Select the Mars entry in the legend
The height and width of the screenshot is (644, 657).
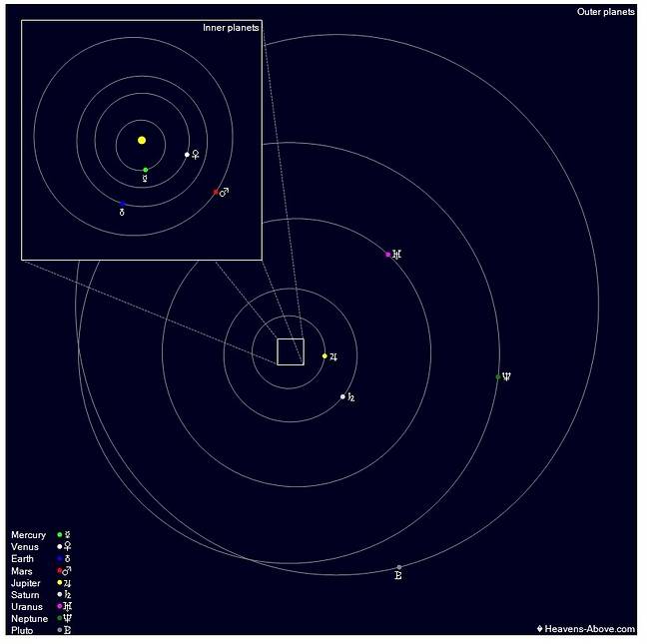pyautogui.click(x=22, y=571)
